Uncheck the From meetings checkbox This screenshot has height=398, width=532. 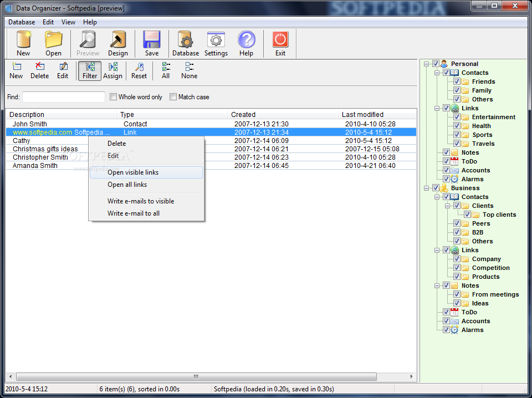click(457, 294)
